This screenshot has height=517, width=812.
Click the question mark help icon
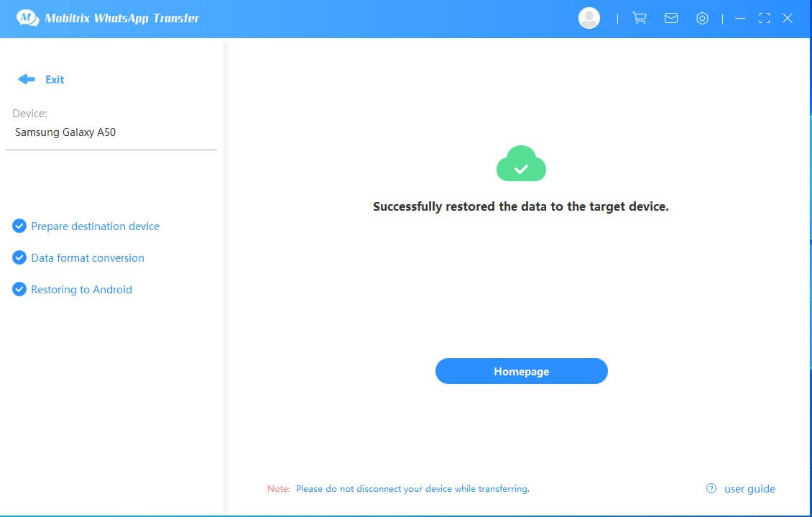(711, 488)
